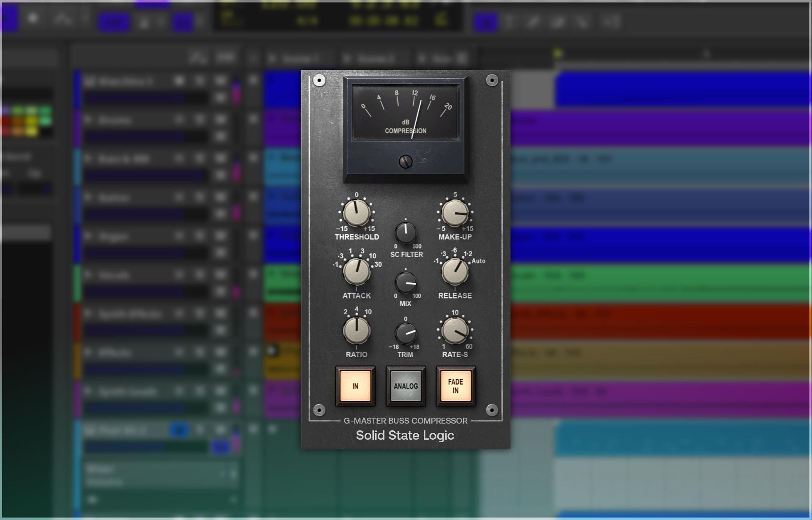Viewport: 812px width, 520px height.
Task: Click the 60 label on RATE-S knob
Action: (x=469, y=347)
